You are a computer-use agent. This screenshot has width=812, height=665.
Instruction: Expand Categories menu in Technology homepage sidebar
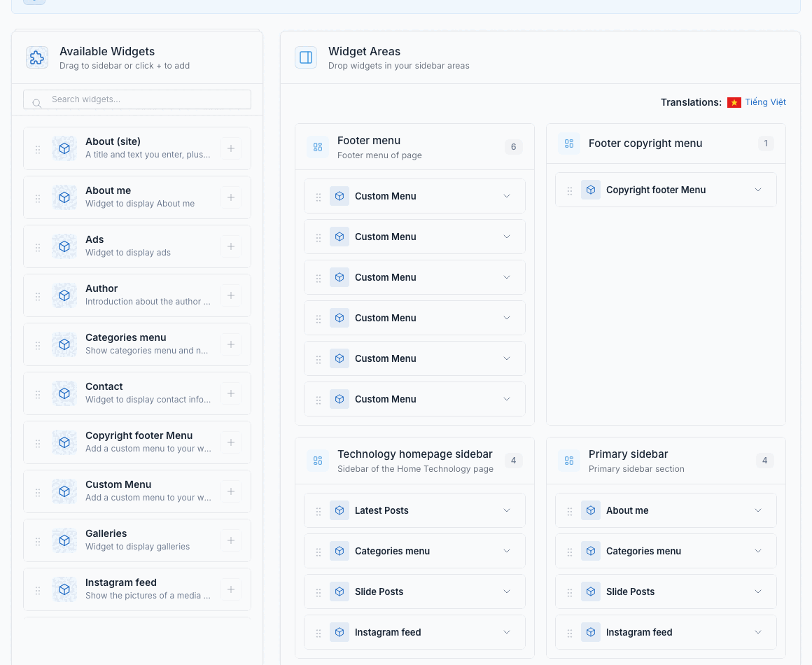coord(507,550)
